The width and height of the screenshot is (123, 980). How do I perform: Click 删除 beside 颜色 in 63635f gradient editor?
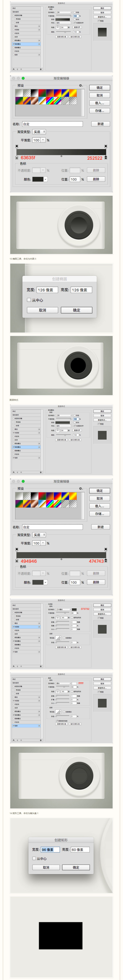coord(96,179)
